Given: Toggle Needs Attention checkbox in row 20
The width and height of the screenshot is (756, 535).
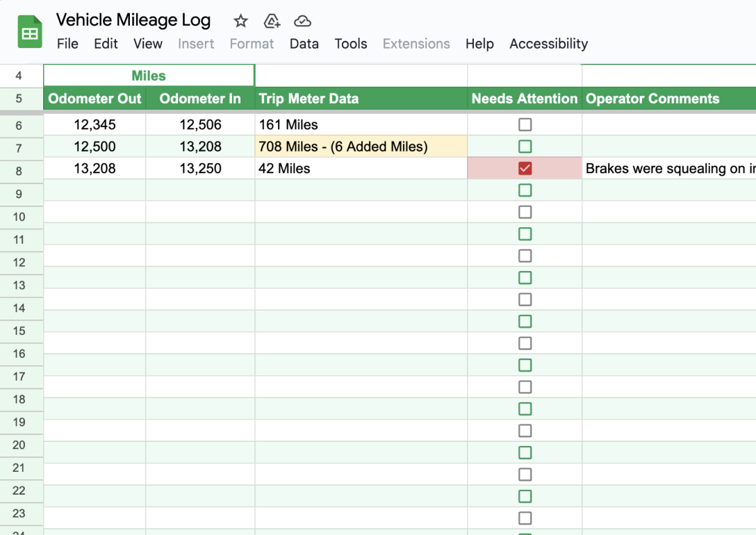Looking at the screenshot, I should click(525, 431).
